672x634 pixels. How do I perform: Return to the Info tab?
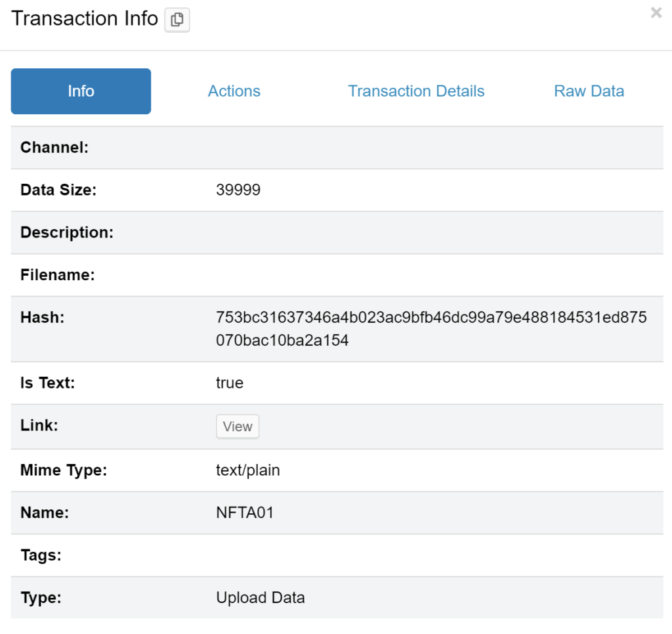pos(80,91)
